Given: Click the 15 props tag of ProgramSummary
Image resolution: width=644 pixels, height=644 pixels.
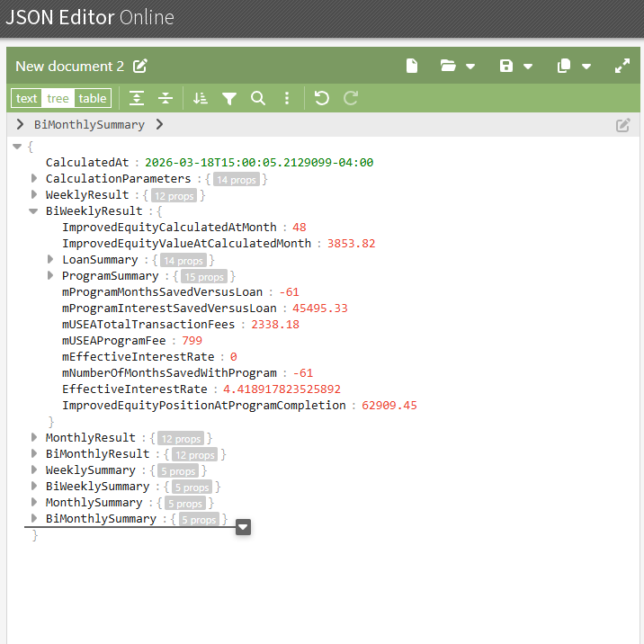Looking at the screenshot, I should pyautogui.click(x=206, y=276).
